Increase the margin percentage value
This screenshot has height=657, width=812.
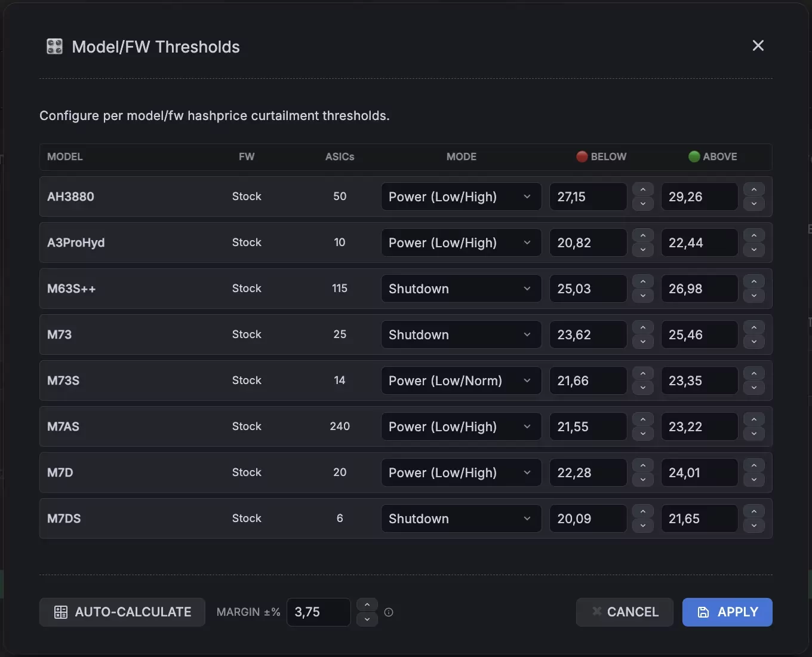pos(367,605)
